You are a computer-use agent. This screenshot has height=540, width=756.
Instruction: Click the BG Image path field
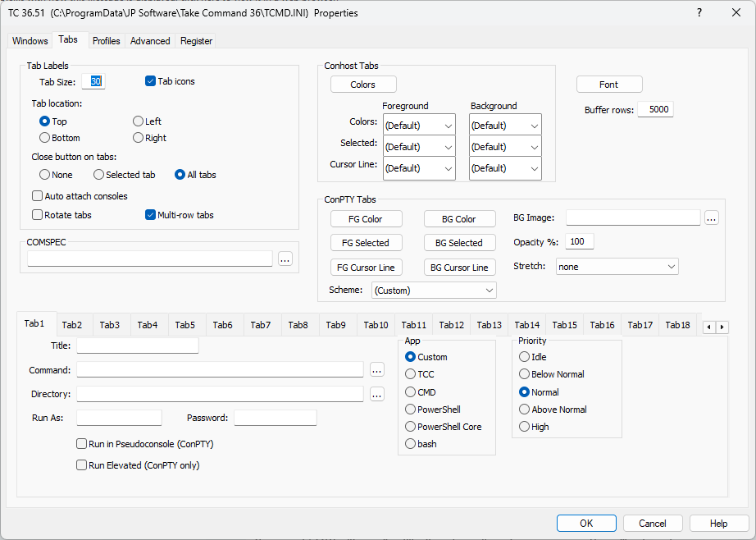coord(633,217)
